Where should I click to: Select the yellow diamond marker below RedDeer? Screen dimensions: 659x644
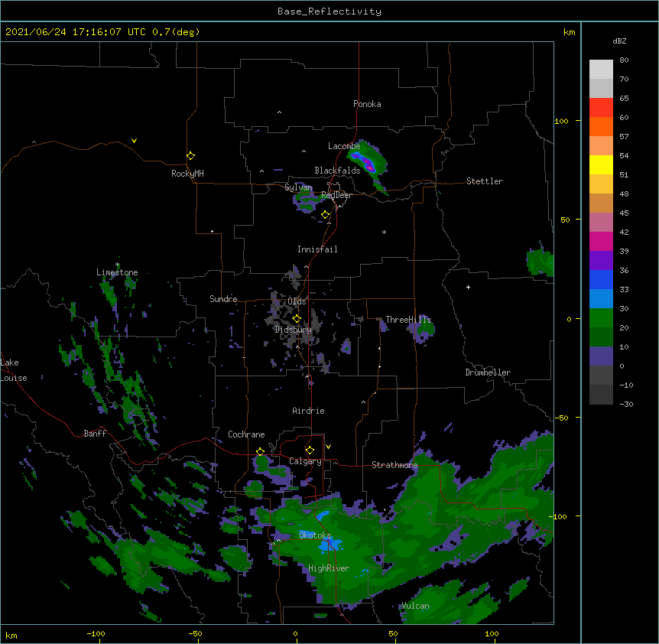(326, 215)
